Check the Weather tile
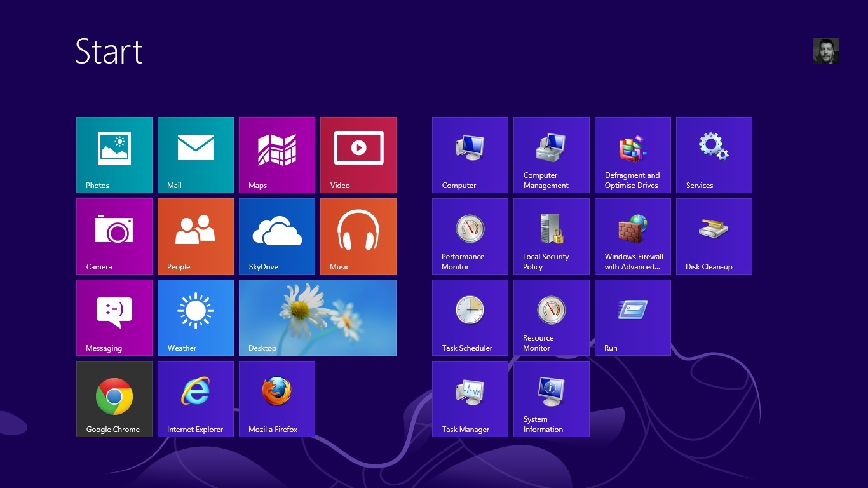The width and height of the screenshot is (868, 488). coord(195,317)
